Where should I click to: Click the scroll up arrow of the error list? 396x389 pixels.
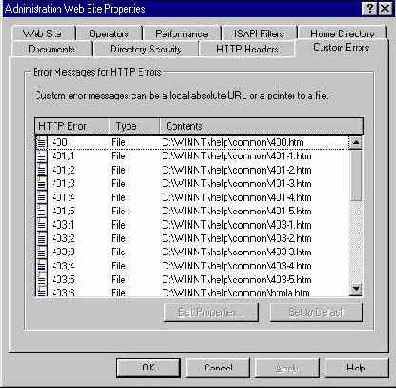[356, 143]
